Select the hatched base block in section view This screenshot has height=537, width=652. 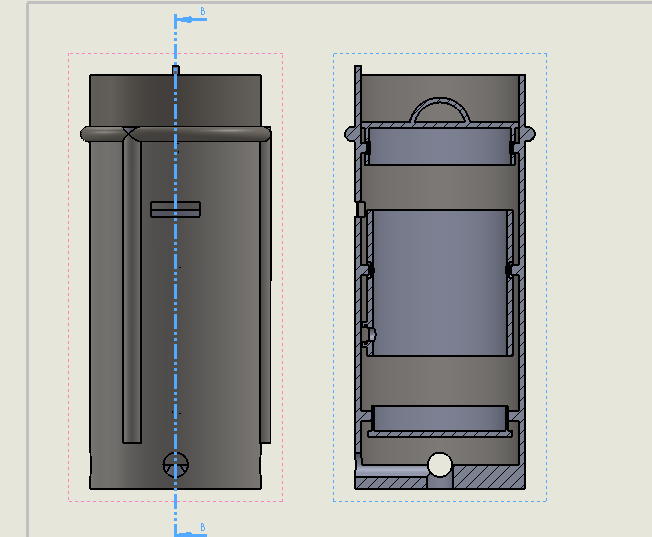pos(489,477)
